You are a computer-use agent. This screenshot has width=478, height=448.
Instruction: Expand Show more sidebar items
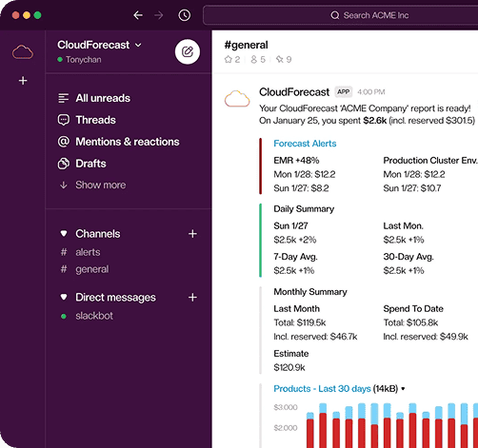point(100,185)
